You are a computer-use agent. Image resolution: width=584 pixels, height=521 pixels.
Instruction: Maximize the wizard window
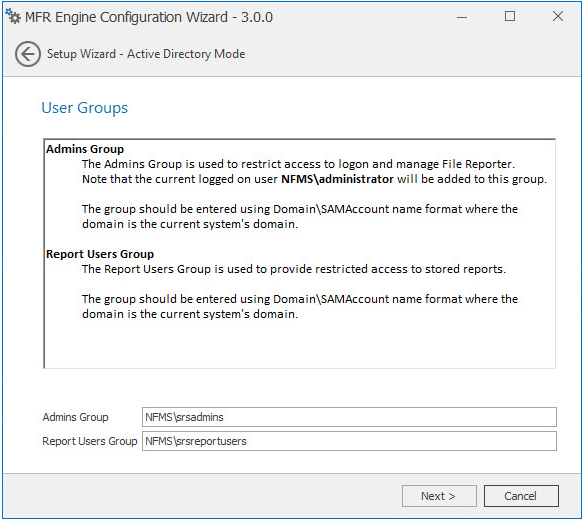(x=510, y=16)
